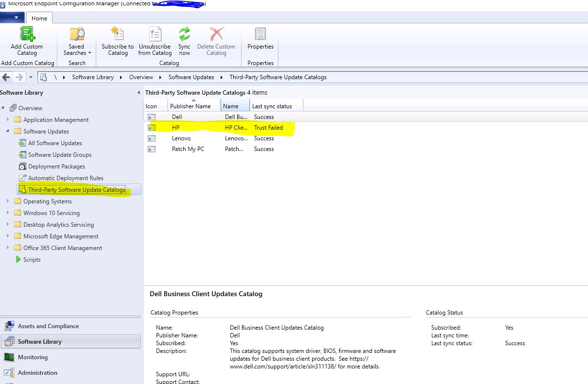588x384 pixels.
Task: Expand the Office 365 Client Management node
Action: coord(8,248)
